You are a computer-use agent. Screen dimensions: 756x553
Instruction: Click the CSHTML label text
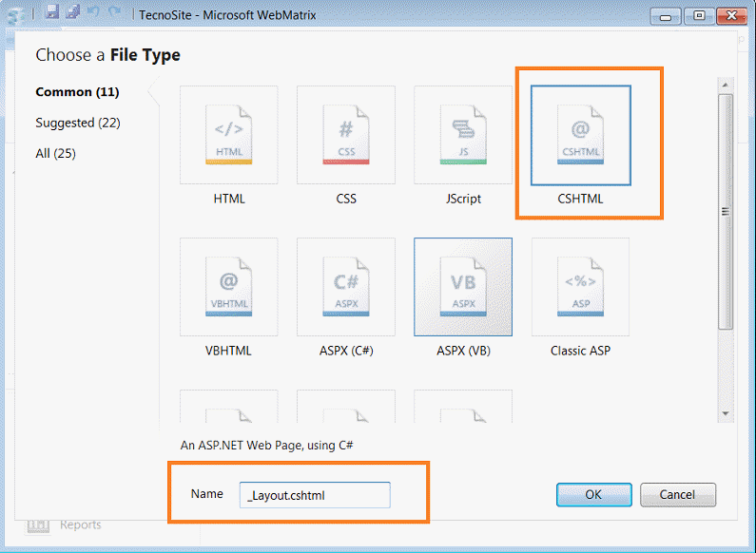580,199
